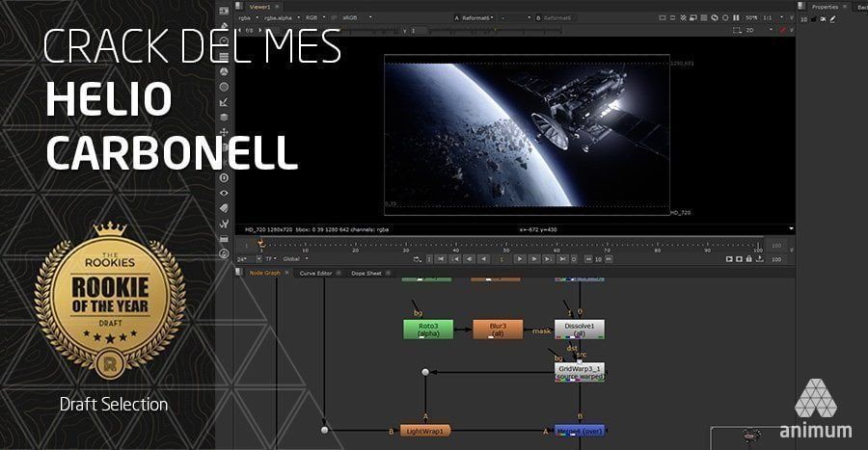Viewport: 868px width, 450px height.
Task: Select the Blur3 node
Action: [498, 330]
